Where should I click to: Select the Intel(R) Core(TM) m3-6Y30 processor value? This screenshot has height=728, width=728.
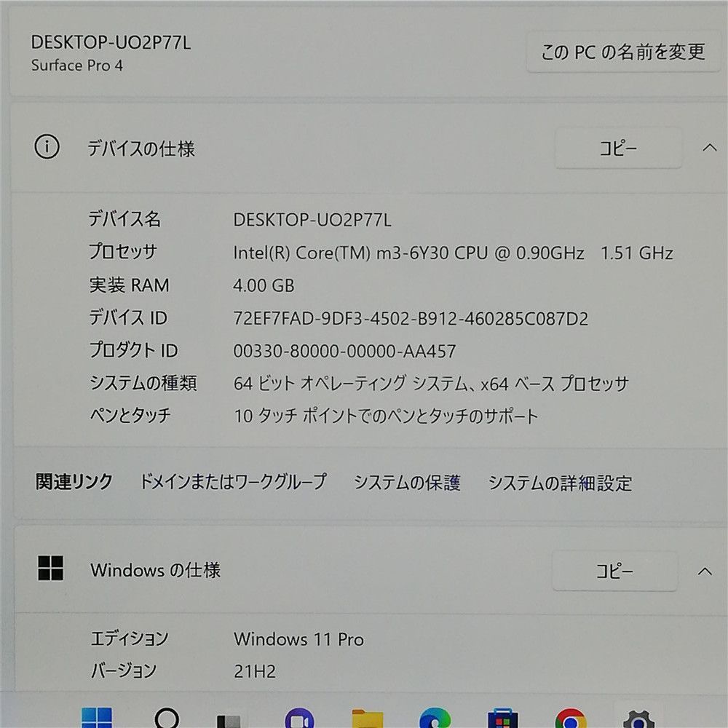point(453,253)
